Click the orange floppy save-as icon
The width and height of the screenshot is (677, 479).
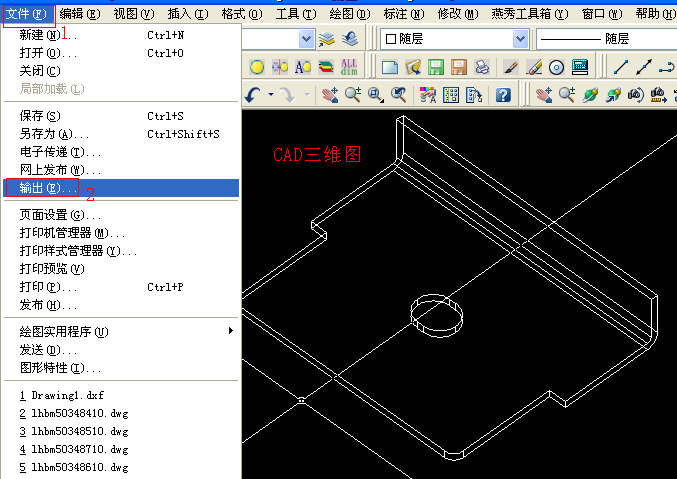(x=459, y=67)
